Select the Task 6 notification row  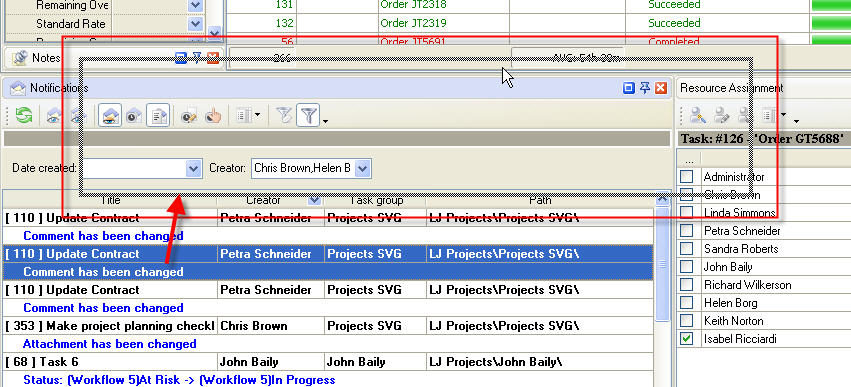328,362
